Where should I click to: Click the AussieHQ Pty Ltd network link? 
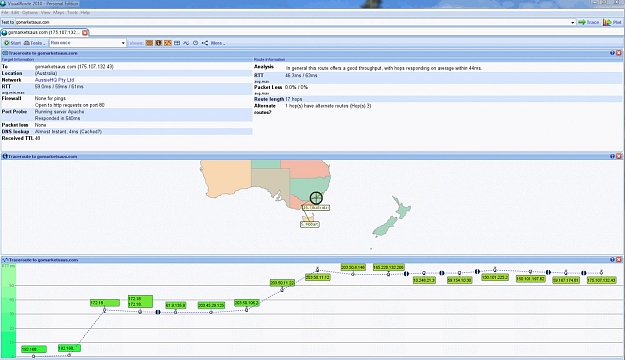click(54, 80)
